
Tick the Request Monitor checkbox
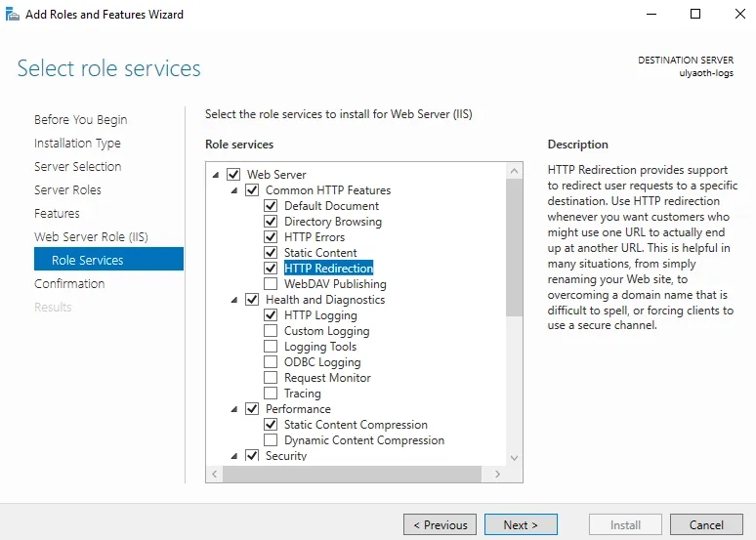click(x=271, y=378)
